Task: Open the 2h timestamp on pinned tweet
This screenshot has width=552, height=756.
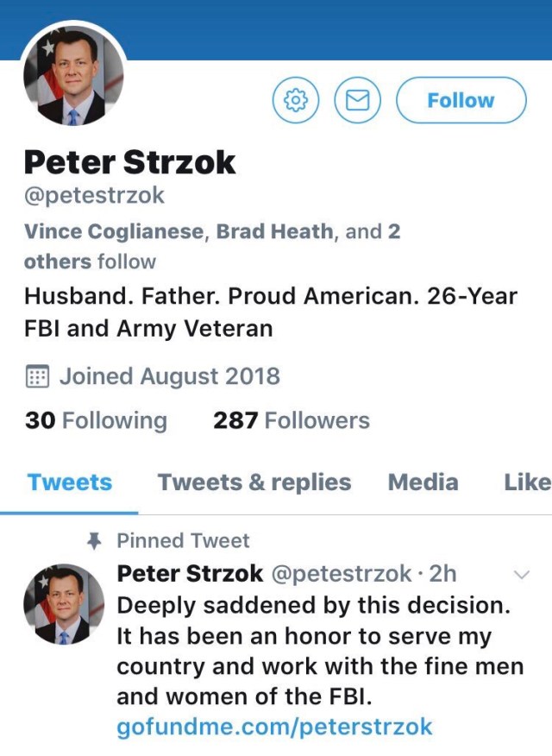Action: coord(442,573)
